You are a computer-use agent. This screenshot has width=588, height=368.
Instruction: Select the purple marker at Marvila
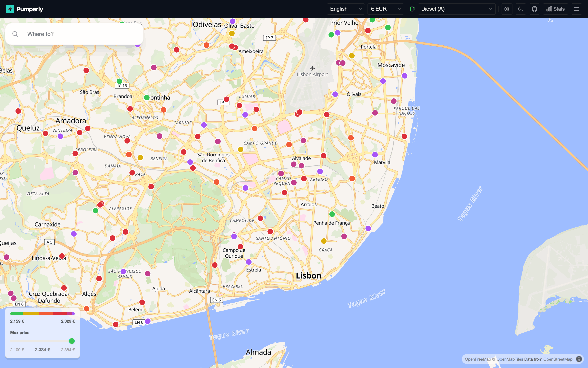pos(375,155)
